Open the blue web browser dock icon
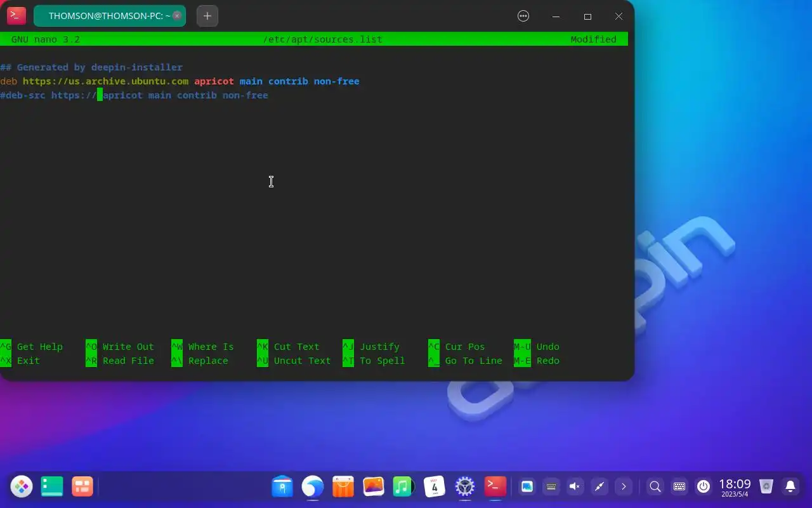The image size is (812, 508). (x=313, y=487)
